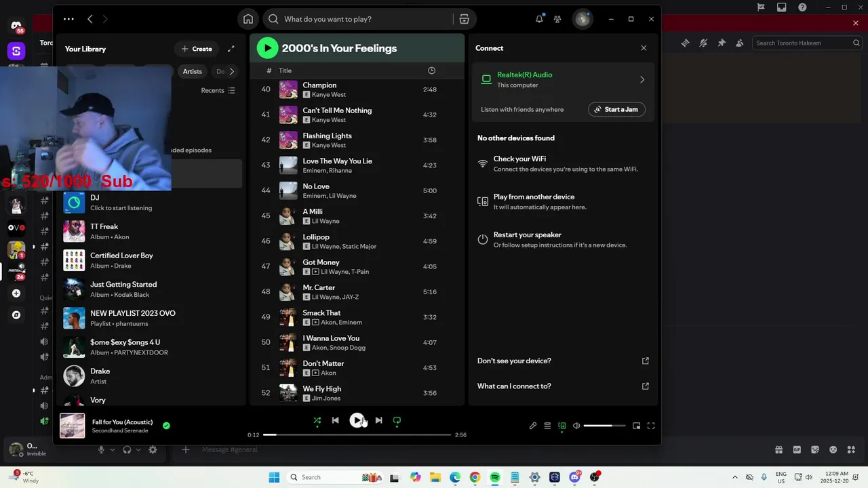Open Spotify notifications bell
868x488 pixels.
pos(540,19)
